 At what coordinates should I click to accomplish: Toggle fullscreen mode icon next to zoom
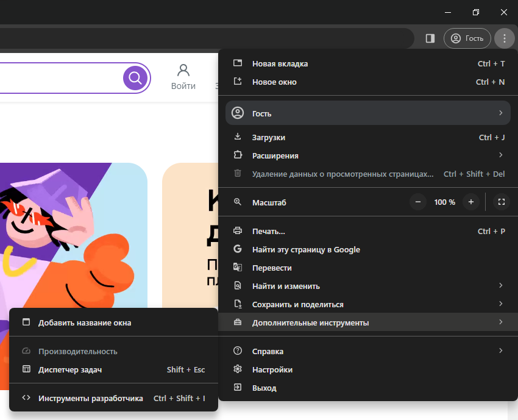pyautogui.click(x=502, y=202)
